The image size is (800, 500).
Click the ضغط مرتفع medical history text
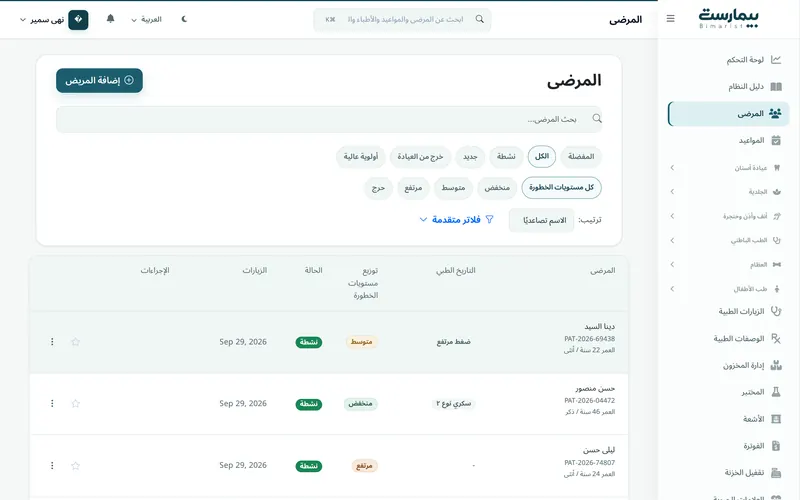(x=454, y=342)
